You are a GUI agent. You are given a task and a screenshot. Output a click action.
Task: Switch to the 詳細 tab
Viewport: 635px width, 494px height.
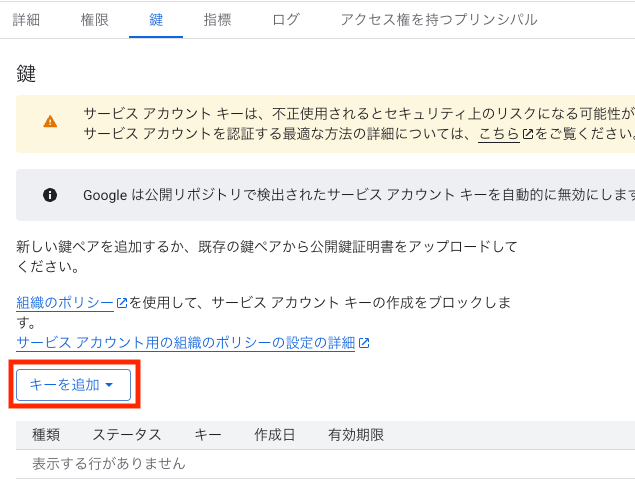click(x=26, y=19)
